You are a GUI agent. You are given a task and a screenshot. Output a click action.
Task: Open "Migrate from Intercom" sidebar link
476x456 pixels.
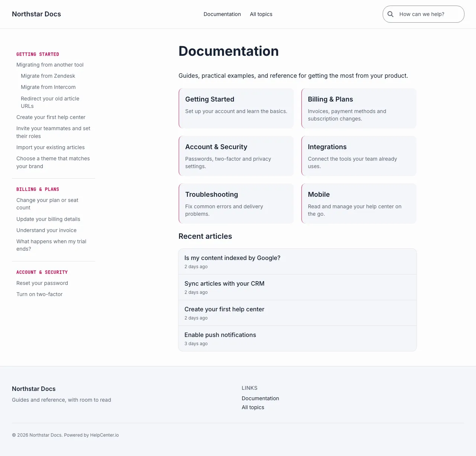(48, 87)
